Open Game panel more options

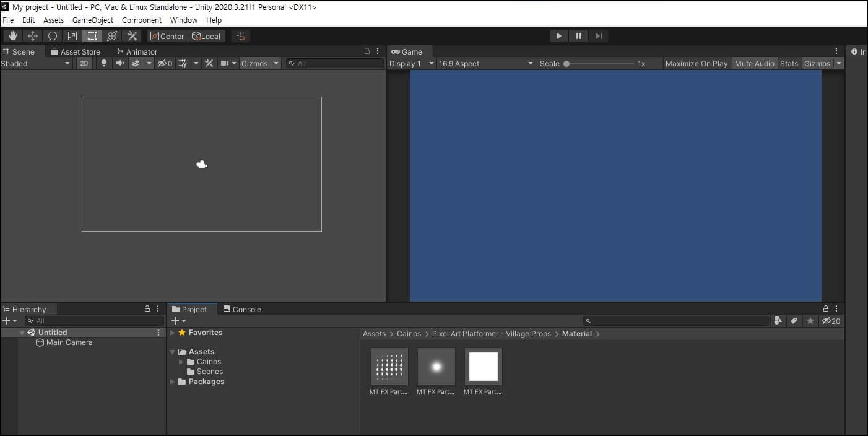click(x=836, y=51)
